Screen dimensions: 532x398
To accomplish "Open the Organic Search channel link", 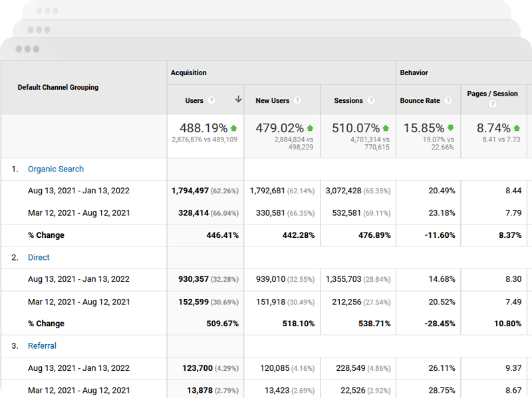I will pyautogui.click(x=56, y=169).
